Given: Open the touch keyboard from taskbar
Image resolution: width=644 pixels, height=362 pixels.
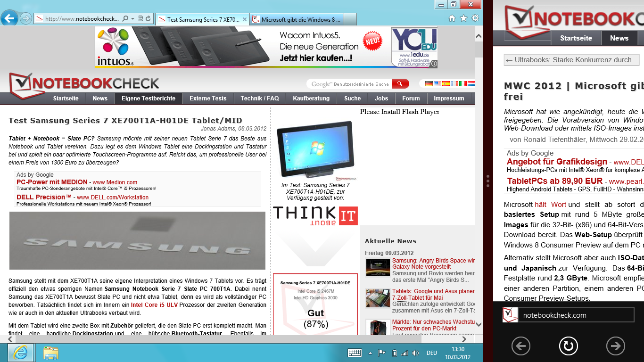Looking at the screenshot, I should [355, 353].
